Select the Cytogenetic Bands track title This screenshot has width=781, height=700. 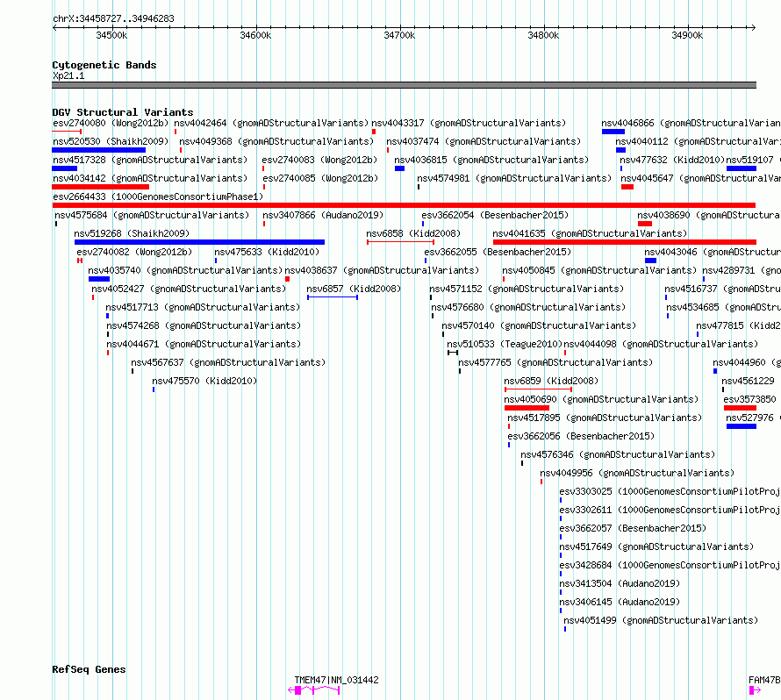(x=104, y=65)
